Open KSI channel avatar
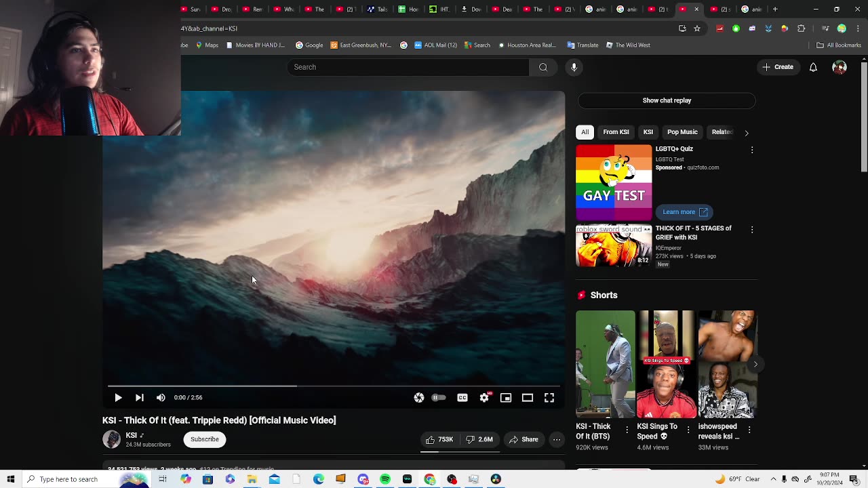The image size is (868, 488). (x=111, y=439)
